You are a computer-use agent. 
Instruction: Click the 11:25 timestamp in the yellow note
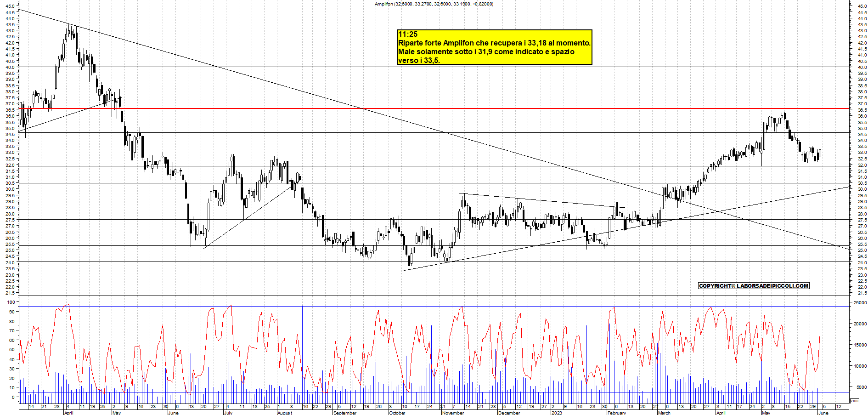pos(408,34)
